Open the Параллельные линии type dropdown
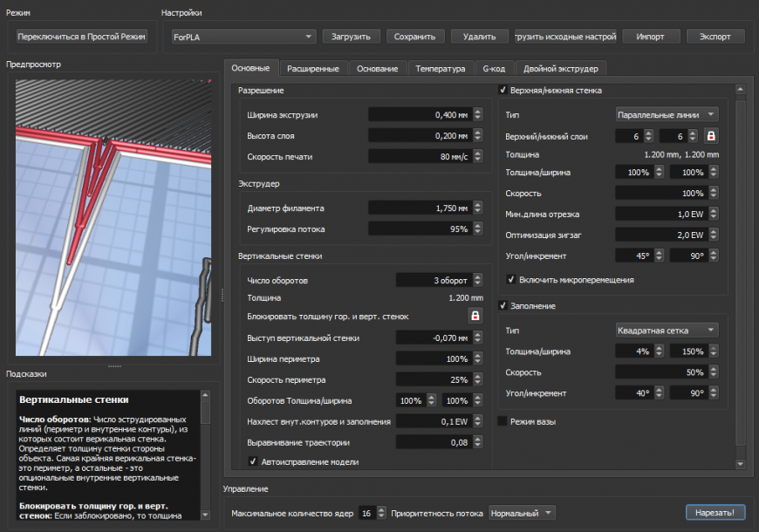Screen dimensions: 759x532 pyautogui.click(x=667, y=115)
